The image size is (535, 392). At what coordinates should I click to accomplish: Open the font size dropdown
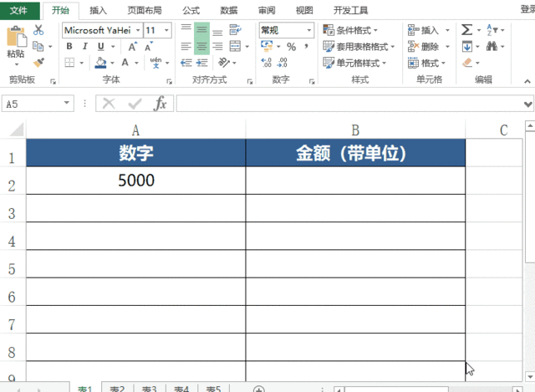[x=166, y=30]
